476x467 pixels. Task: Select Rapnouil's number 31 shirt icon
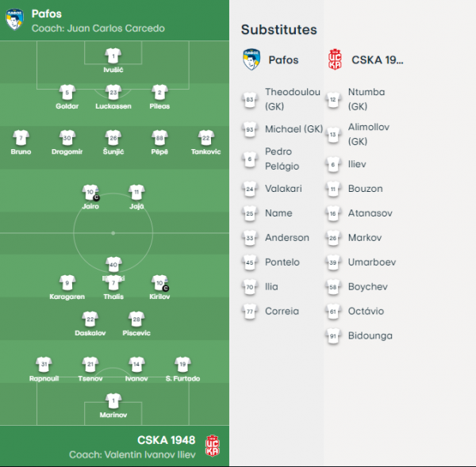[44, 365]
